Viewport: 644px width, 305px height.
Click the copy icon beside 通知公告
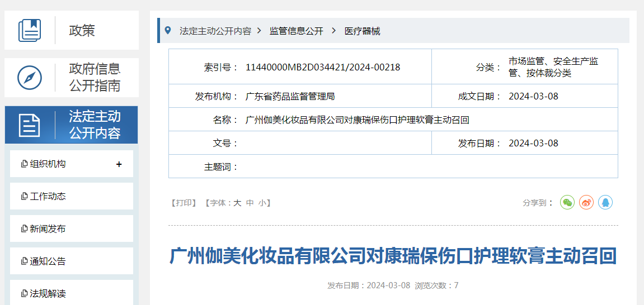24,261
